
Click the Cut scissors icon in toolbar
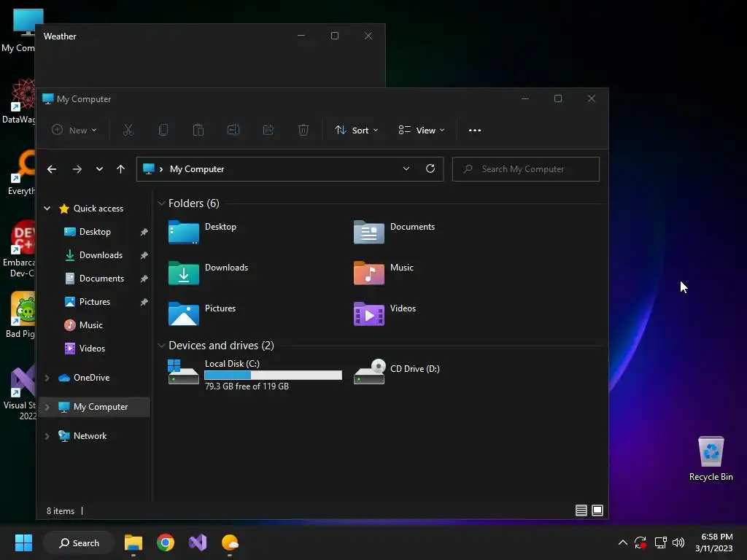pos(128,130)
